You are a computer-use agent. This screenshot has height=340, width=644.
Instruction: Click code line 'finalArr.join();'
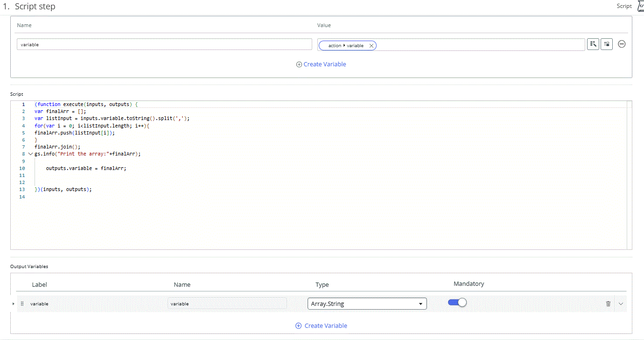click(57, 147)
